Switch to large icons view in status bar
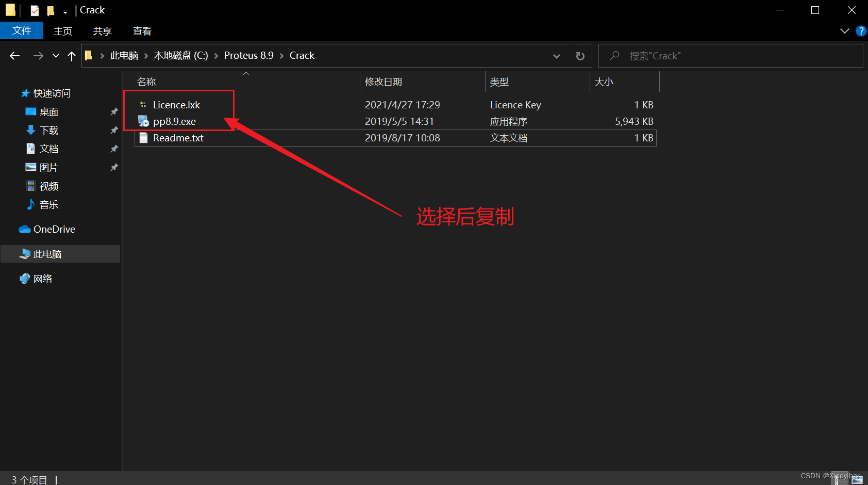This screenshot has width=868, height=485. point(857,479)
